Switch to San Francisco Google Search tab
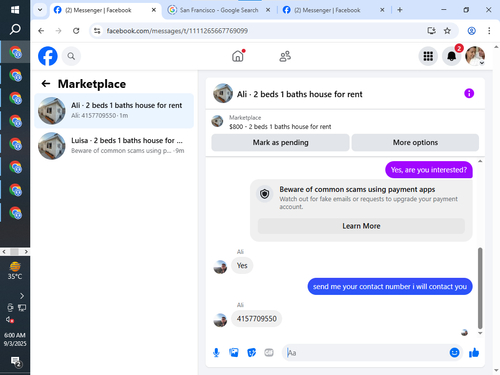Image resolution: width=500 pixels, height=375 pixels. tap(219, 10)
